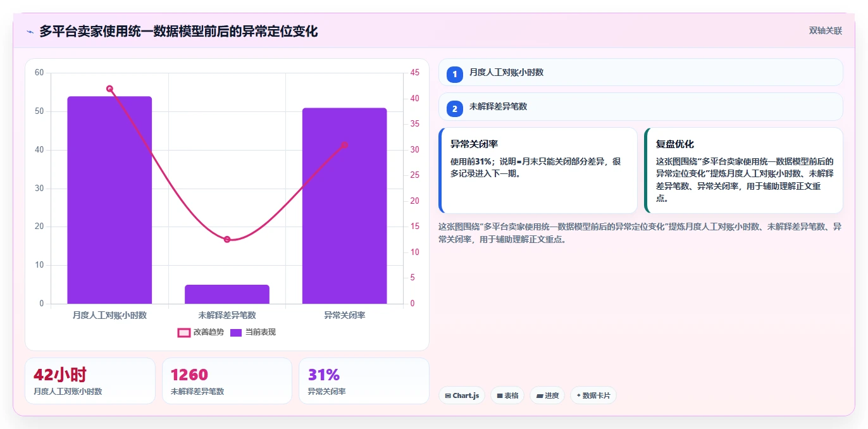The height and width of the screenshot is (429, 868).
Task: Click the trend line point above first bar
Action: 109,89
